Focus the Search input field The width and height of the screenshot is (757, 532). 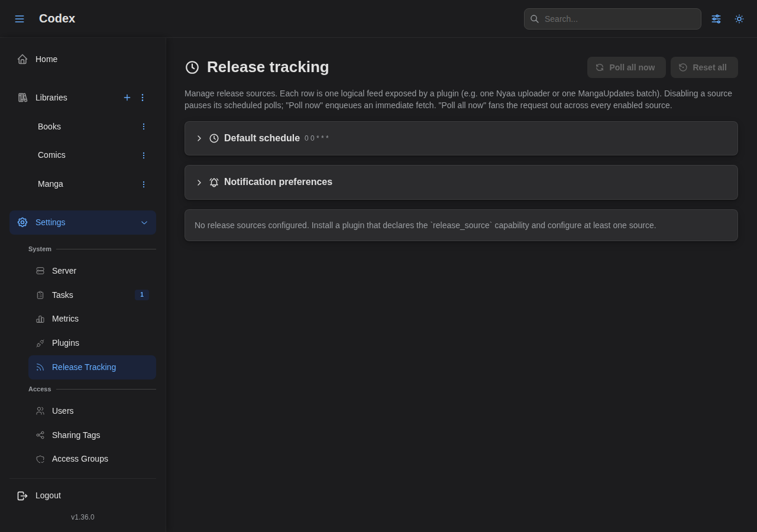coord(613,19)
